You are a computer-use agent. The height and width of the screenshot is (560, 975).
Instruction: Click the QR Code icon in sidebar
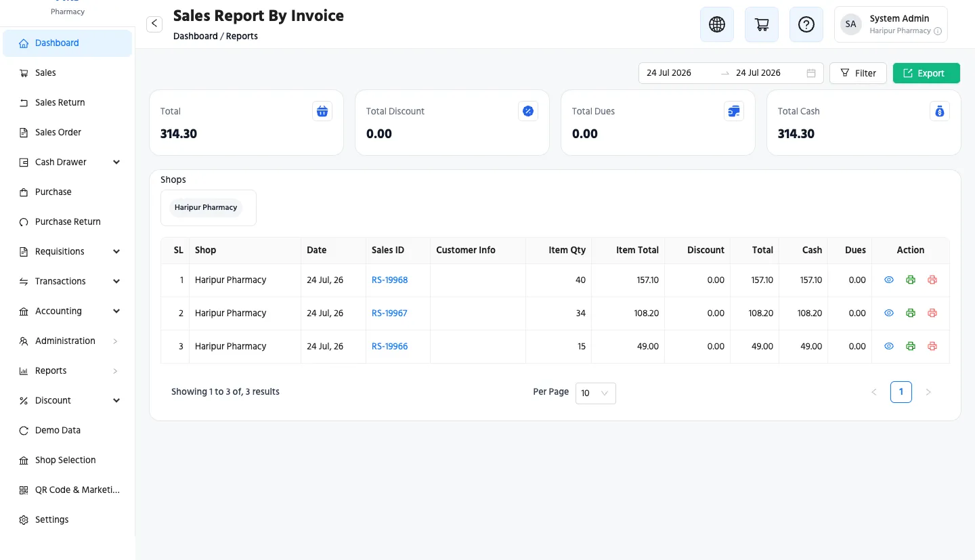(x=24, y=490)
